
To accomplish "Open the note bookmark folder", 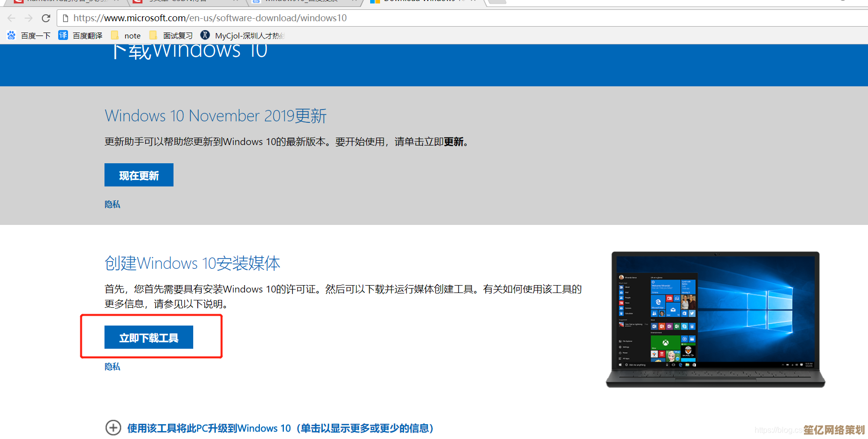I will coord(126,36).
